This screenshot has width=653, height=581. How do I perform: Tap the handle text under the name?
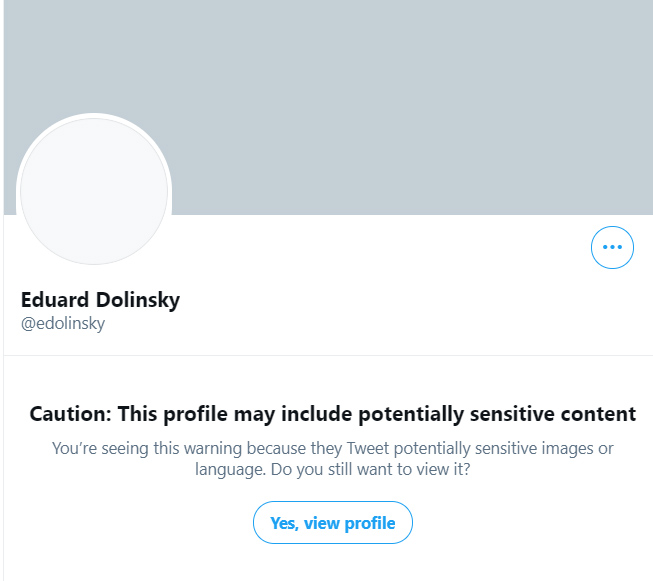[63, 324]
